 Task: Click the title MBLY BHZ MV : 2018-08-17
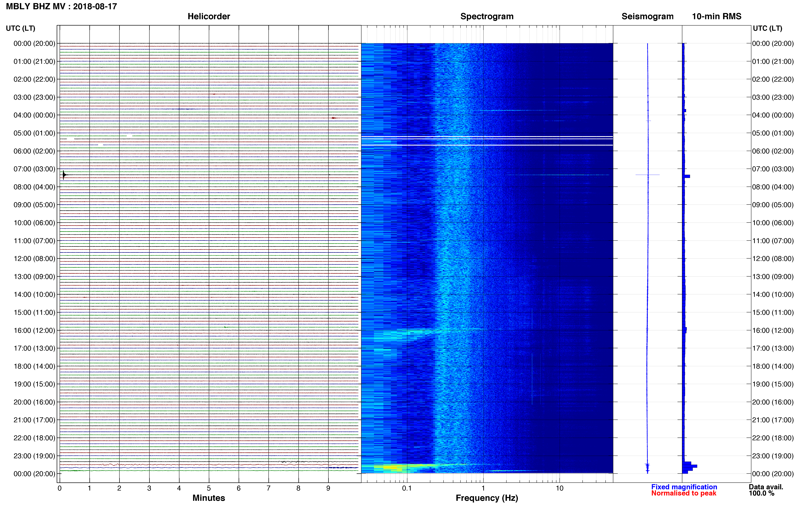(x=61, y=6)
